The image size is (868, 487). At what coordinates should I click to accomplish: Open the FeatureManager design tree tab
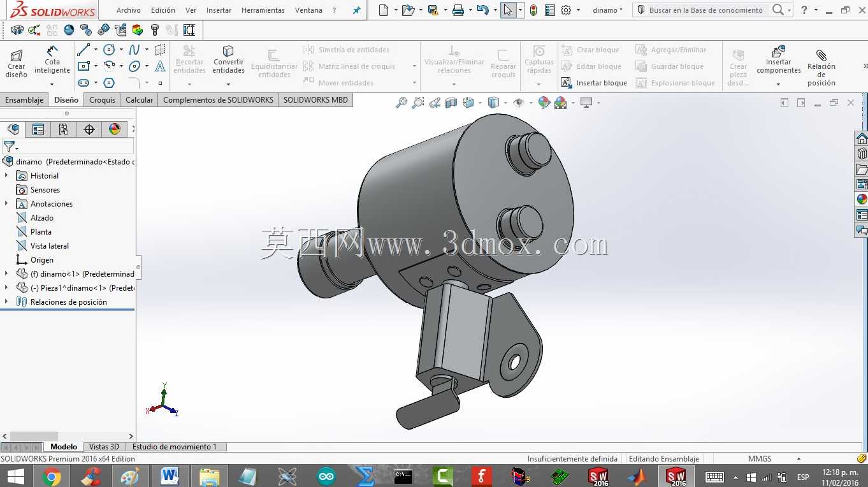(x=13, y=129)
